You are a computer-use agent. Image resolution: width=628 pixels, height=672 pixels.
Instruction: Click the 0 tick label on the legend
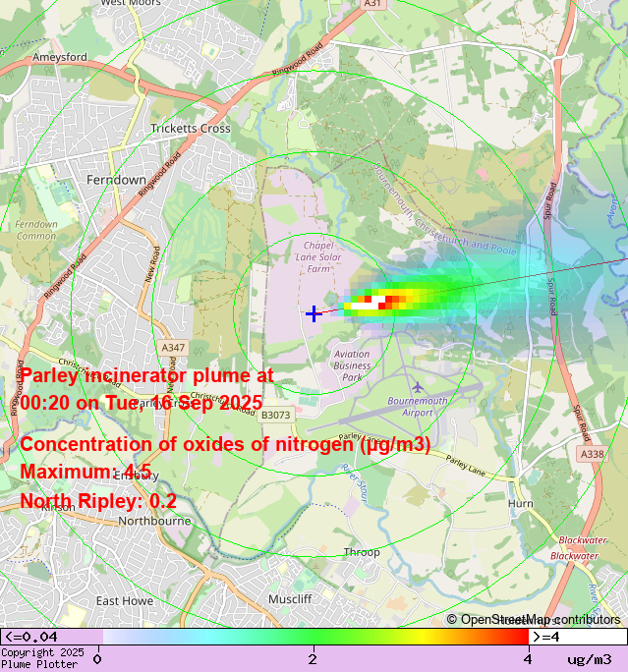click(x=97, y=659)
